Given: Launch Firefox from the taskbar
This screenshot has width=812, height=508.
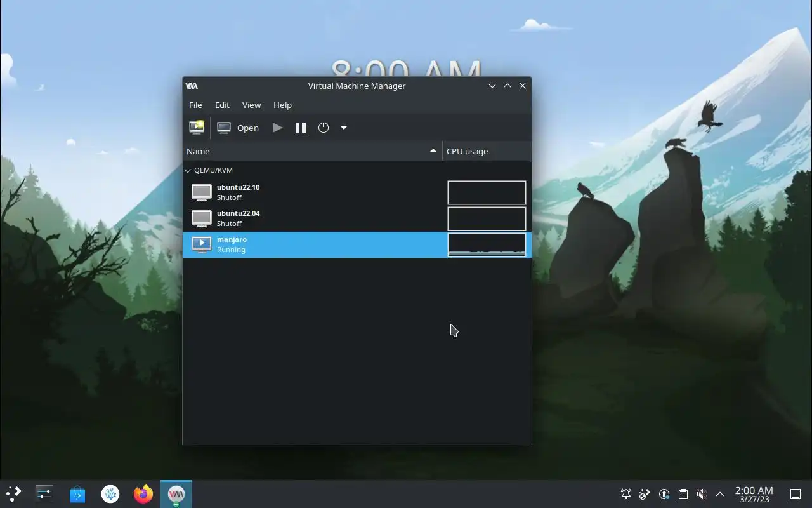Looking at the screenshot, I should pos(143,493).
